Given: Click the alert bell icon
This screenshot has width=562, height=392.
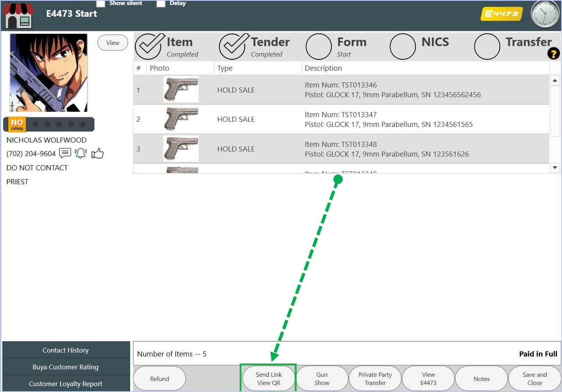Looking at the screenshot, I should pos(81,153).
